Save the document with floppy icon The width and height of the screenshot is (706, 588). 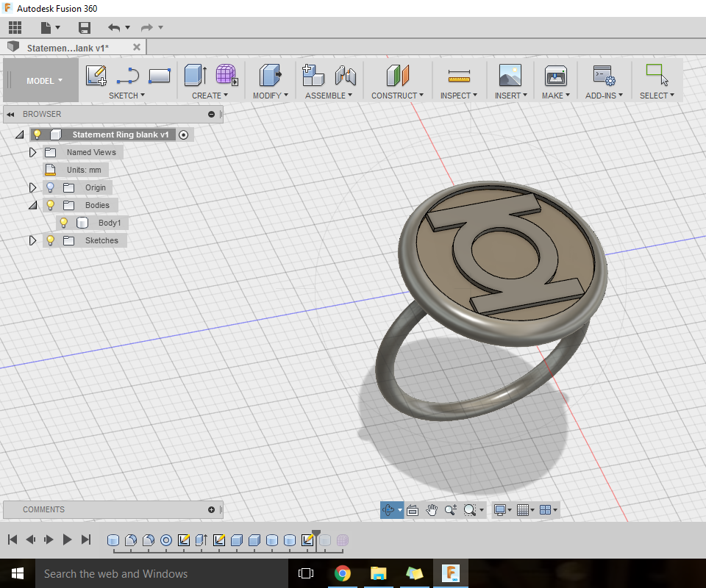84,28
